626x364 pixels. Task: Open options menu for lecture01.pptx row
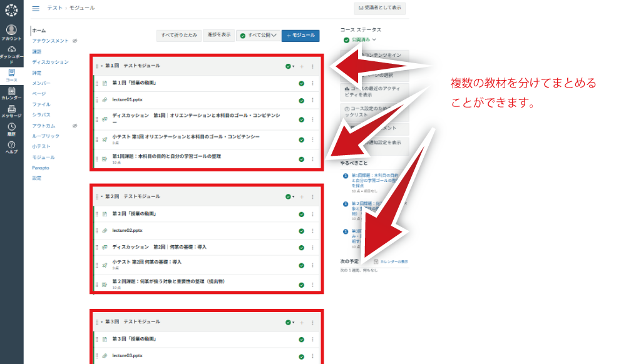pyautogui.click(x=312, y=100)
